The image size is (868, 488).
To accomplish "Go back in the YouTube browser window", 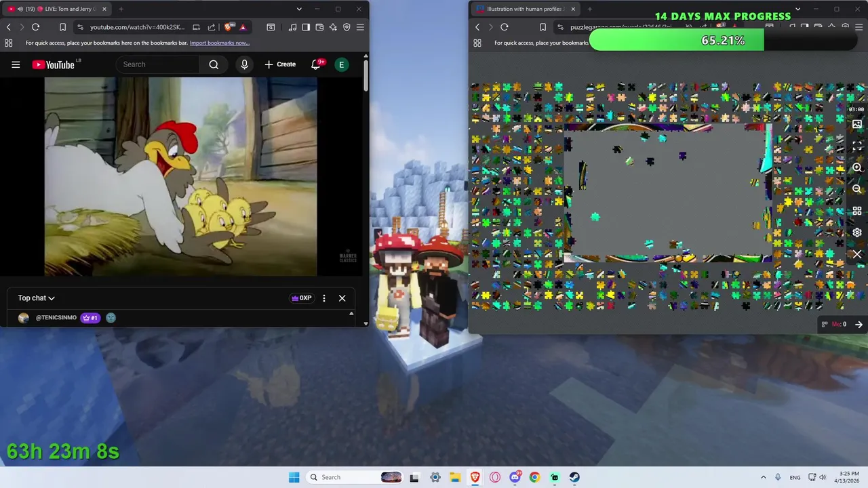I will coord(8,27).
